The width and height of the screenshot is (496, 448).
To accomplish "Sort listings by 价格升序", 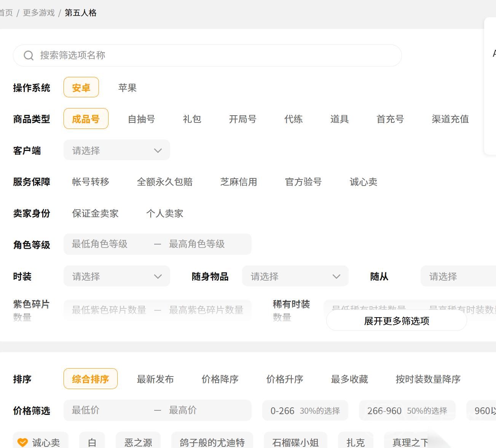I will click(x=284, y=379).
